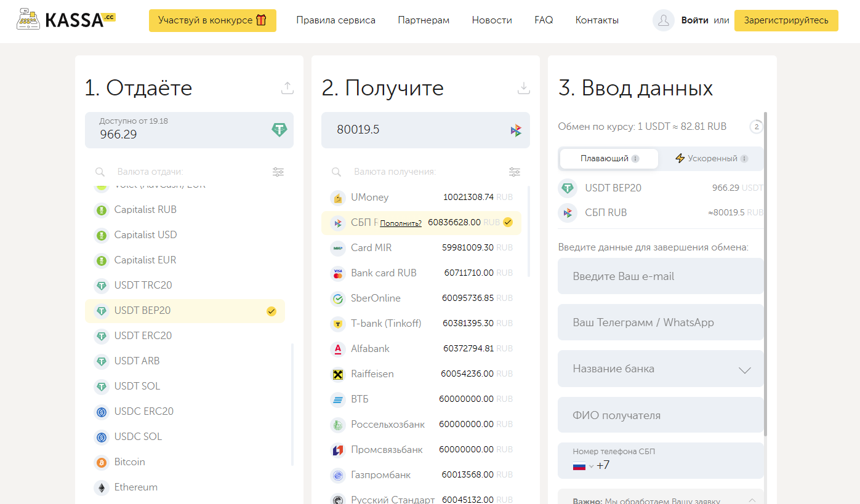
Task: Click the upload icon next to Отдаёте
Action: click(x=287, y=88)
